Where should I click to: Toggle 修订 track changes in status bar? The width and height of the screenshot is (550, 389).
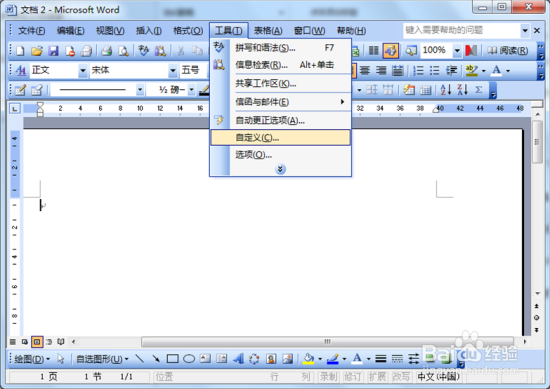coord(353,377)
